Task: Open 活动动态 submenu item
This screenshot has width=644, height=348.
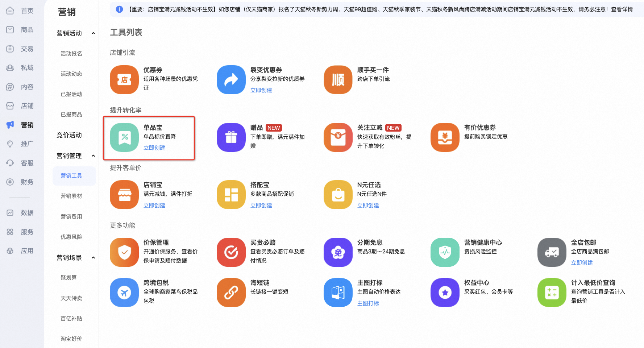Action: (71, 74)
